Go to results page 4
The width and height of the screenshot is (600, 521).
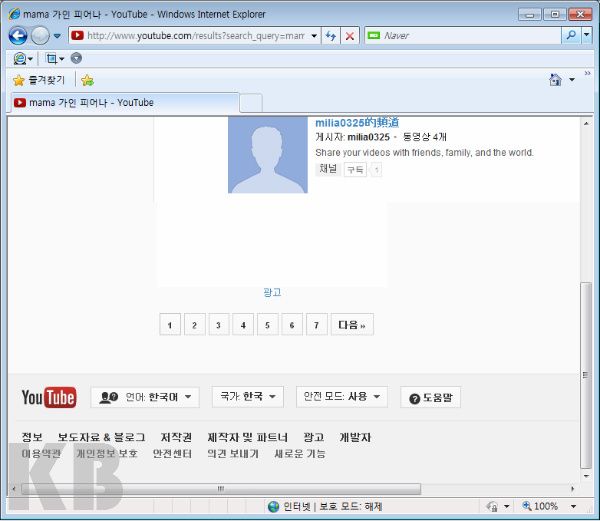point(243,325)
